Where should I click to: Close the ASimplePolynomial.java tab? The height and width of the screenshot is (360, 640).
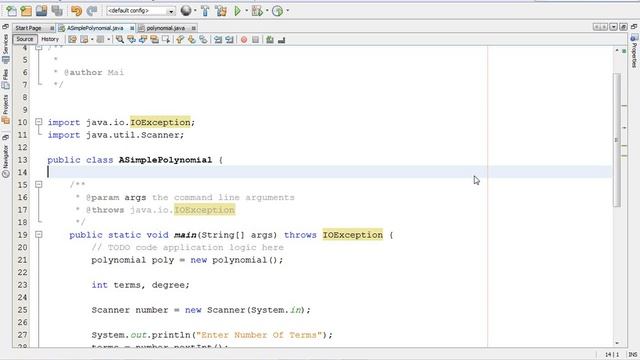click(x=132, y=28)
